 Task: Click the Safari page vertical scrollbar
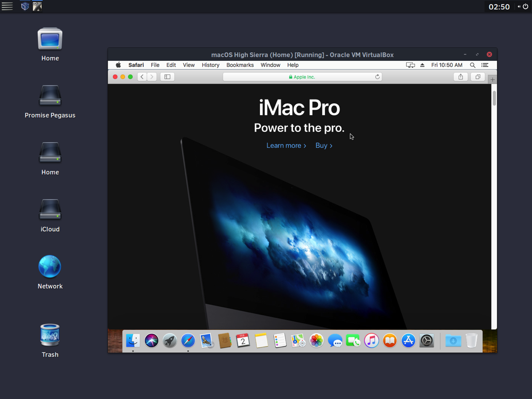coord(494,98)
